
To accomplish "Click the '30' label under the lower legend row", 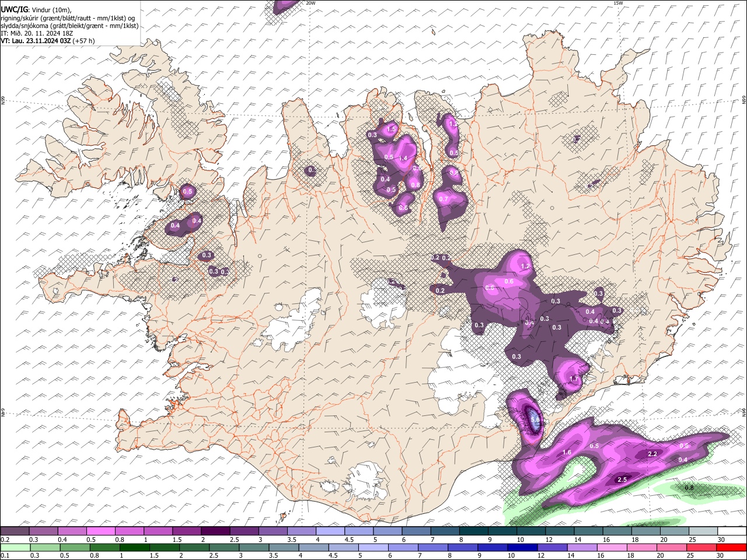I will pyautogui.click(x=720, y=555).
